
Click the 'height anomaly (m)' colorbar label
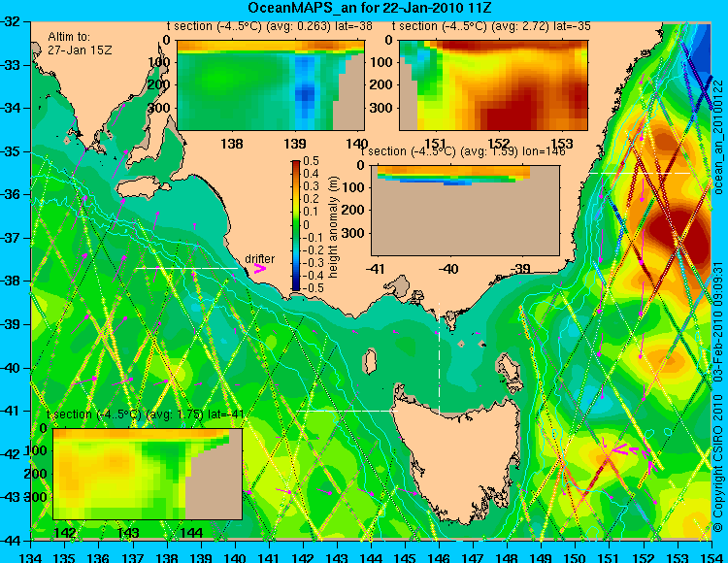point(332,227)
